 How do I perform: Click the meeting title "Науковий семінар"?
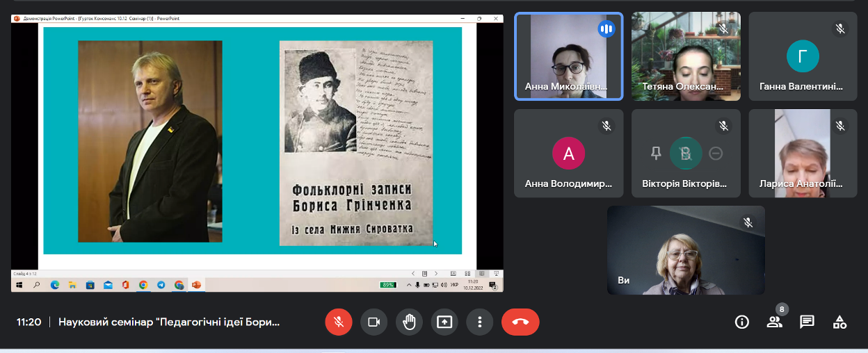point(169,322)
